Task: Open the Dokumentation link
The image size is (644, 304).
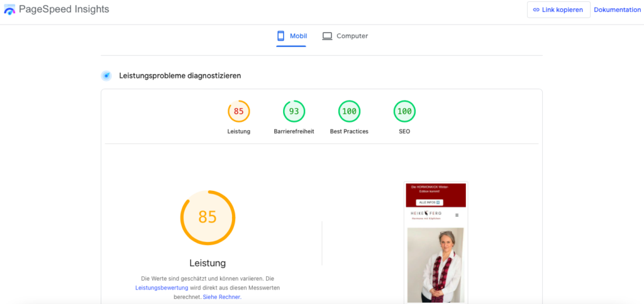Action: tap(617, 9)
